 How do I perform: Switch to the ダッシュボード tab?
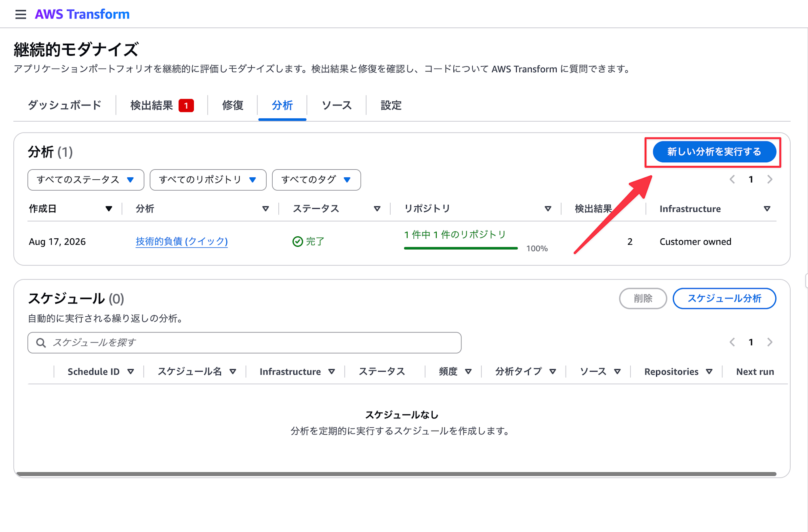65,105
